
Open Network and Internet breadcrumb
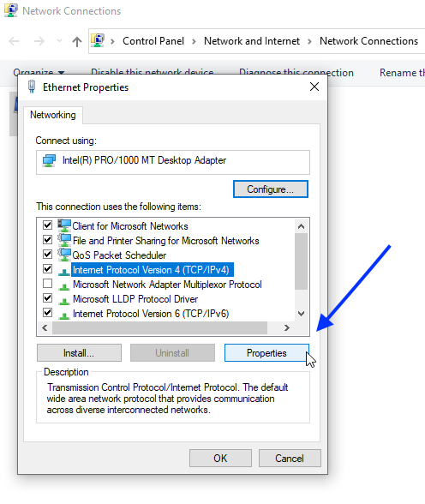tap(252, 41)
